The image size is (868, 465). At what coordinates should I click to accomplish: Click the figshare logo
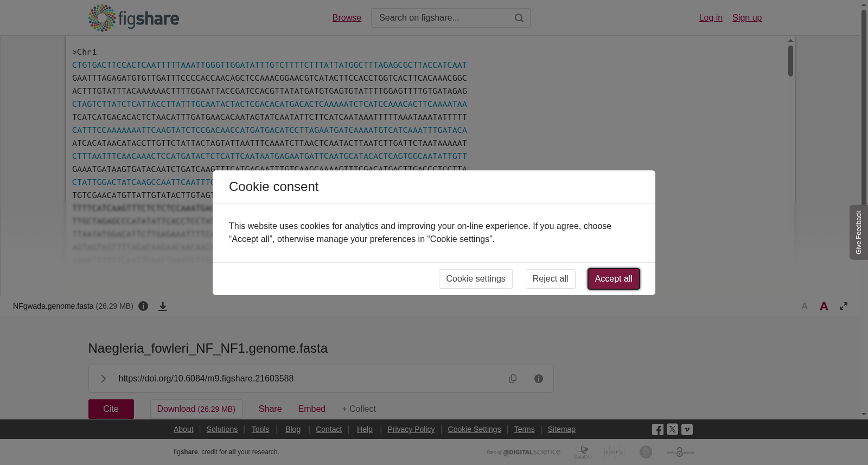tap(133, 18)
